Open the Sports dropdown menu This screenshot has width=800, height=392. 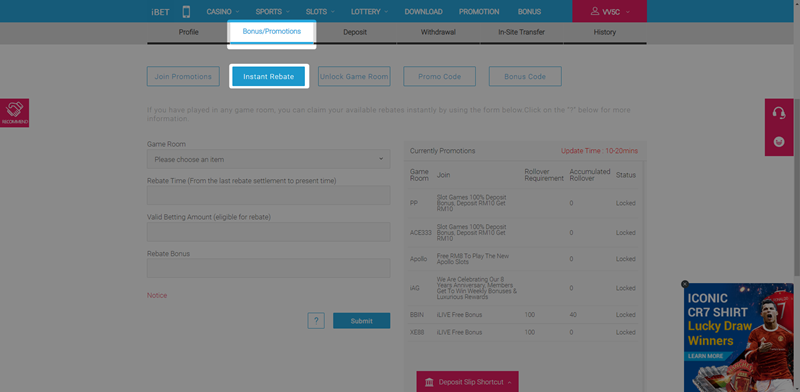(x=272, y=11)
